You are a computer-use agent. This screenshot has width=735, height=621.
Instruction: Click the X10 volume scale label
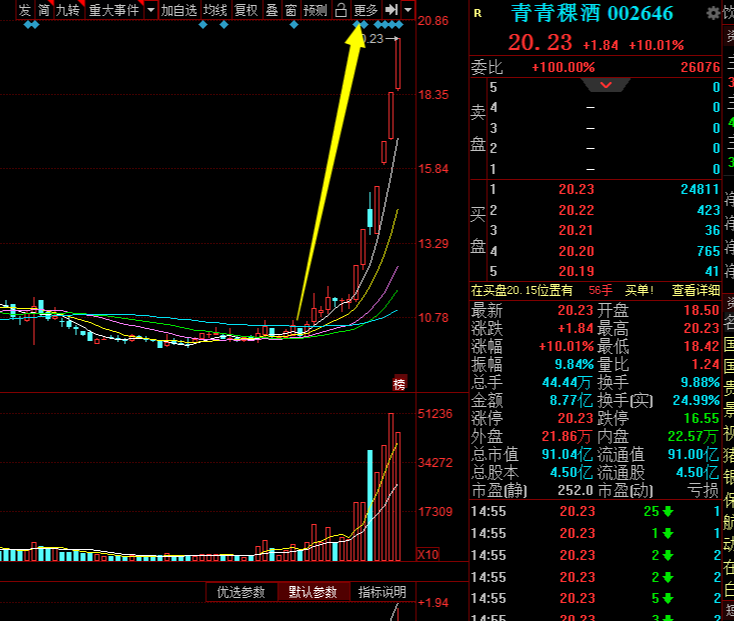[x=428, y=555]
